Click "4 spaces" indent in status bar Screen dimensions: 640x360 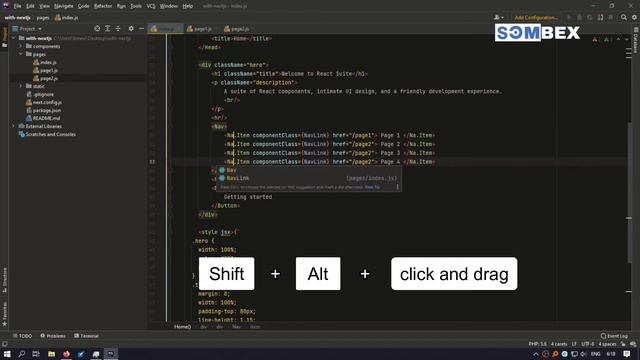click(x=607, y=344)
